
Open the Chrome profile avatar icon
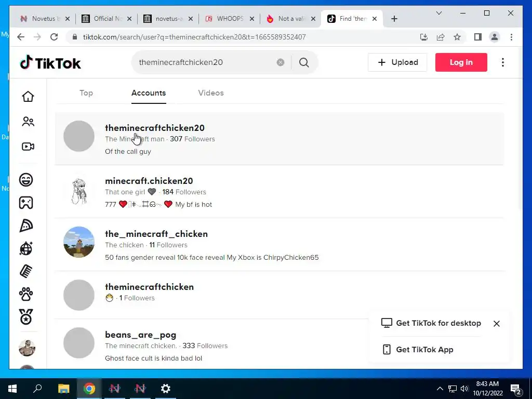495,37
